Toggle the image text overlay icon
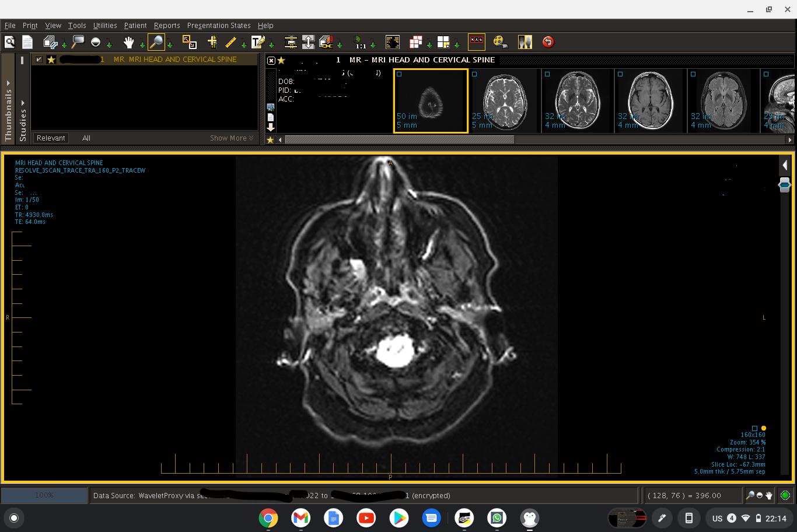 pyautogui.click(x=393, y=42)
